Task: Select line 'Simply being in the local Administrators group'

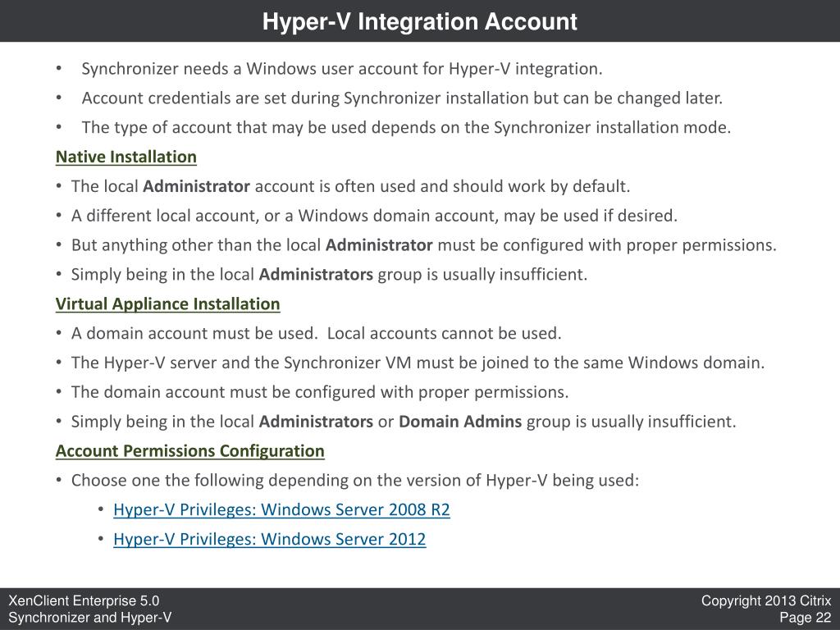Action: pyautogui.click(x=329, y=275)
